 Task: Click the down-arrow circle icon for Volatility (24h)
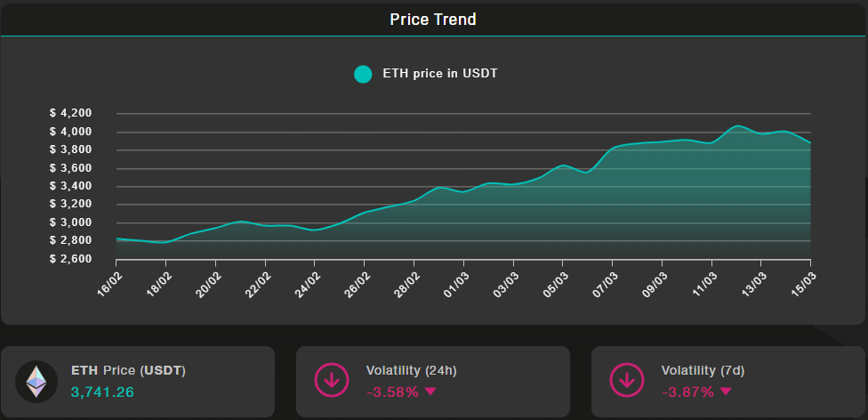[x=332, y=381]
